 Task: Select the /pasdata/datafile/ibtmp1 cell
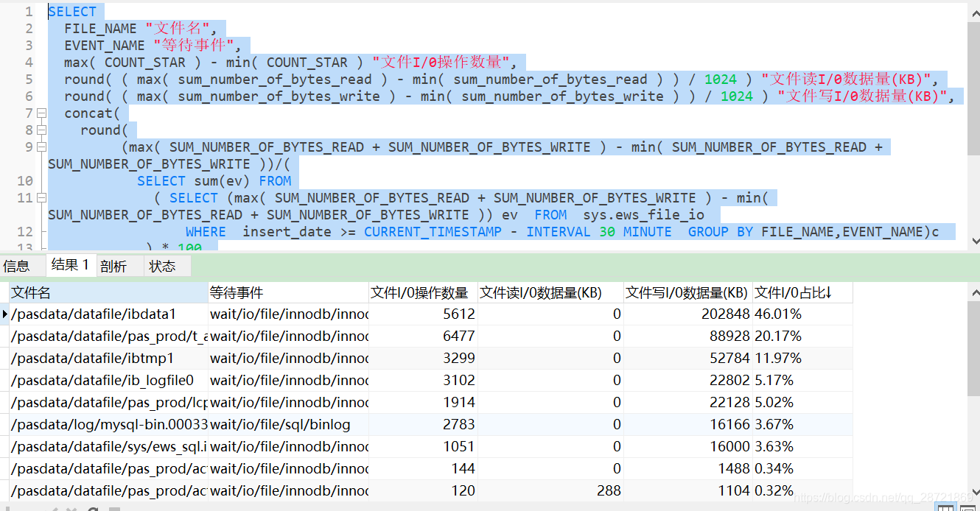[x=108, y=359]
